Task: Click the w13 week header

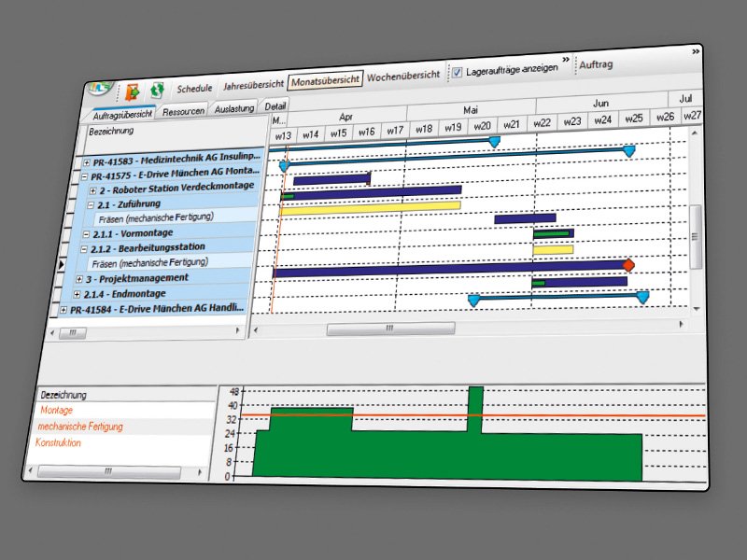Action: pos(283,135)
